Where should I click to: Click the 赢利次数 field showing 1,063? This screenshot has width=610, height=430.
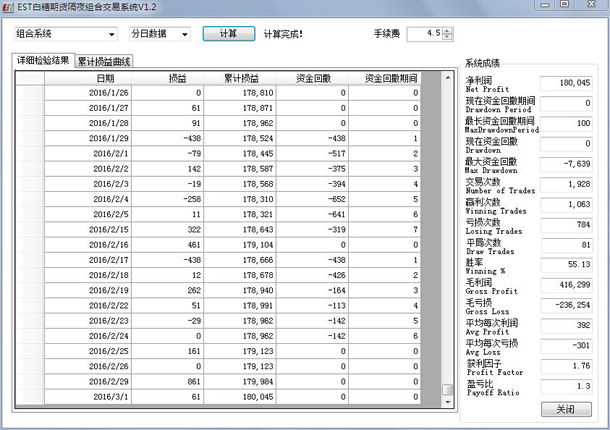point(566,204)
